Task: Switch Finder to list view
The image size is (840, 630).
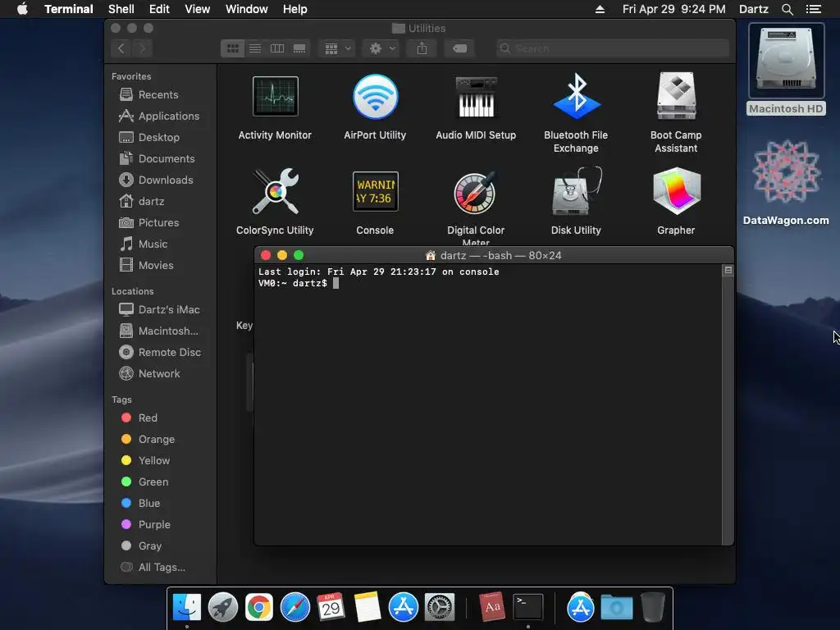Action: click(255, 48)
